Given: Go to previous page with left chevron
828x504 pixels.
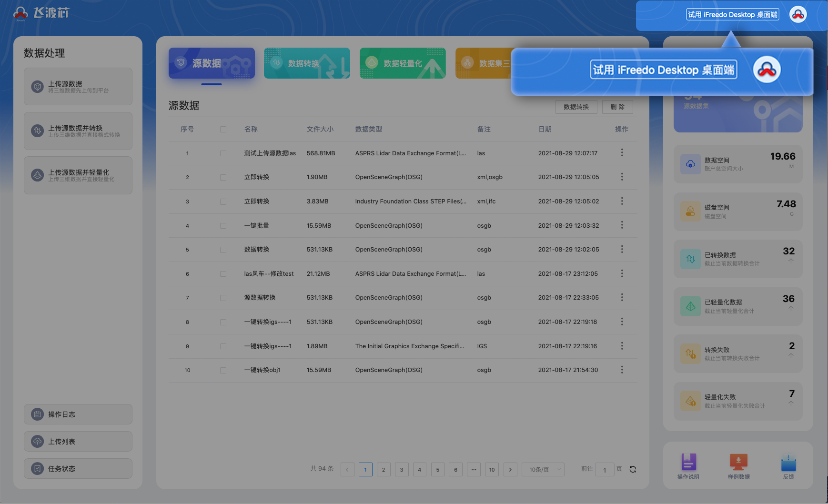Looking at the screenshot, I should [x=347, y=470].
